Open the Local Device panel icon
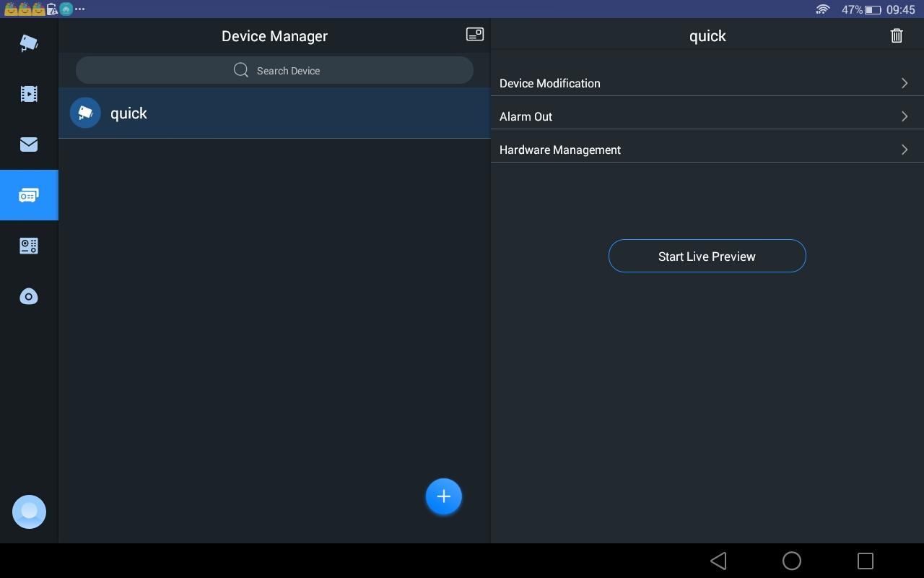 pyautogui.click(x=29, y=246)
